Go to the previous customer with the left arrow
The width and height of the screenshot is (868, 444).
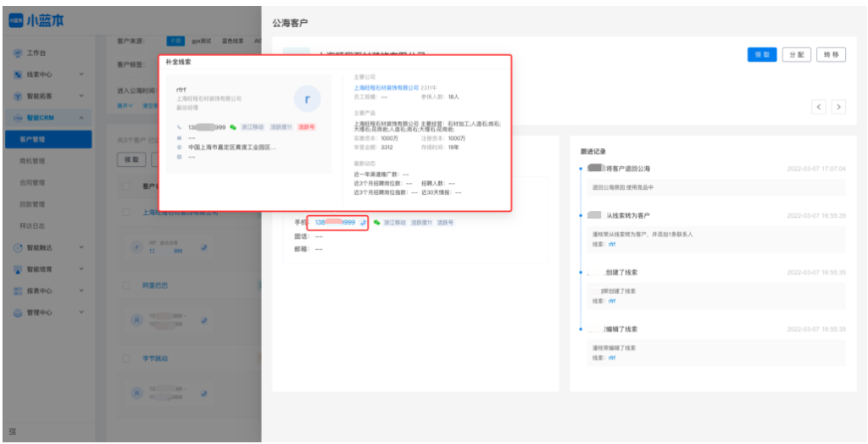pos(818,107)
